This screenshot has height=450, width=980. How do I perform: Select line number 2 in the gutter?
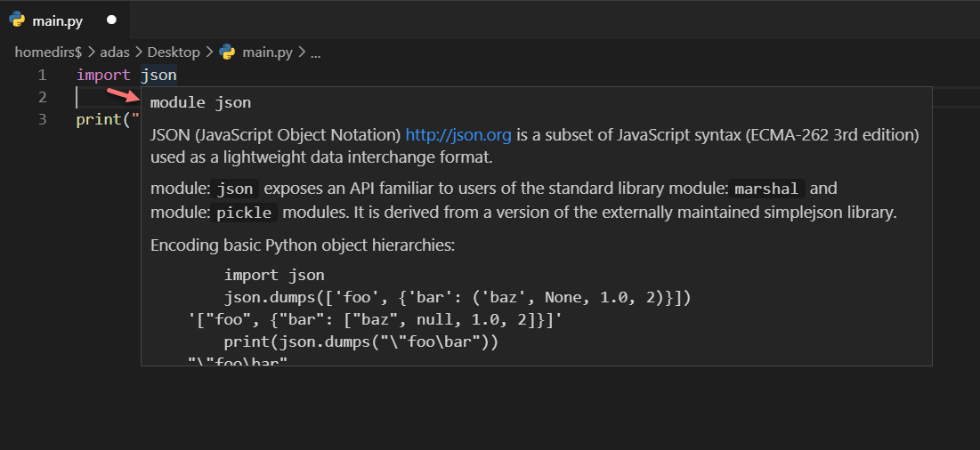42,97
